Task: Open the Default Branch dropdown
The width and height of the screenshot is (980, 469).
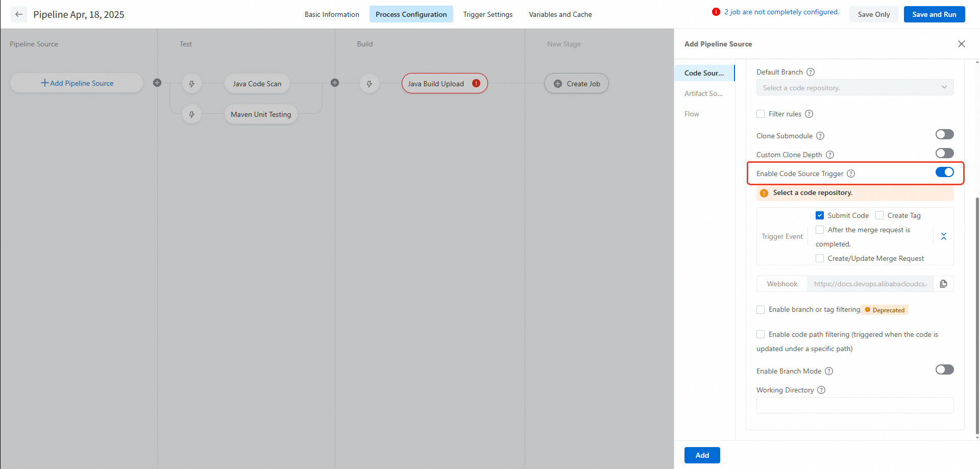Action: point(855,87)
